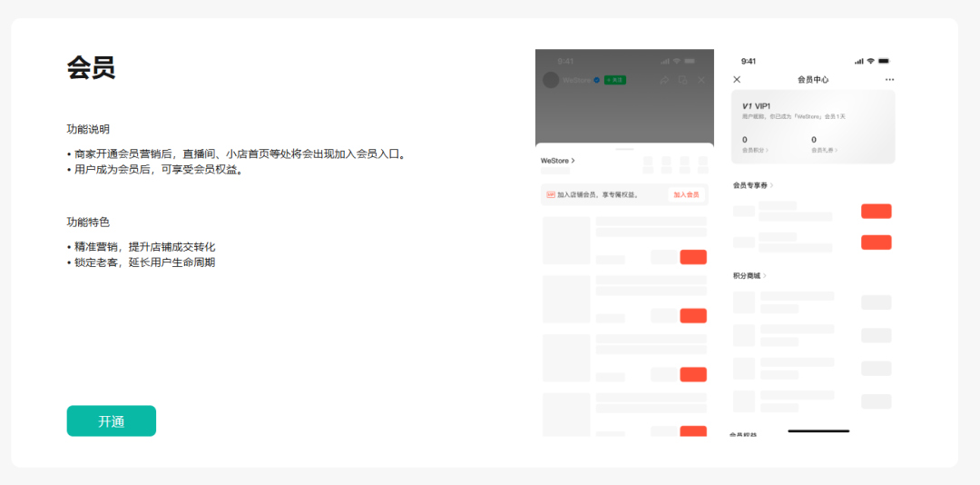980x485 pixels.
Task: Click the line starting 商家开通会员营销后
Action: click(x=237, y=154)
